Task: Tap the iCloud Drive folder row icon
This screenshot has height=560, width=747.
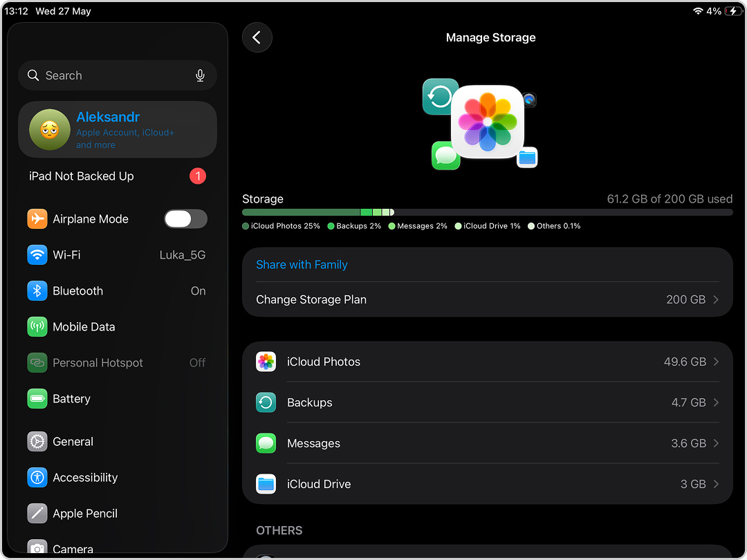Action: (266, 484)
